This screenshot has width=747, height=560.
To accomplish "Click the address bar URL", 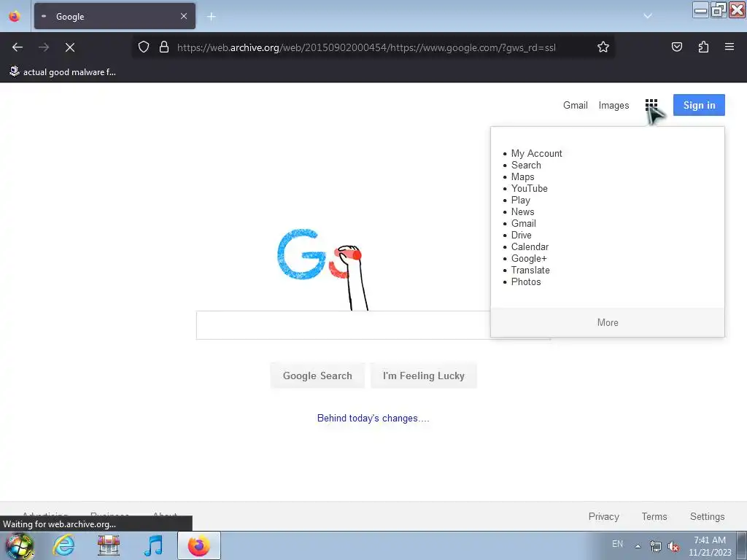I will 366,47.
